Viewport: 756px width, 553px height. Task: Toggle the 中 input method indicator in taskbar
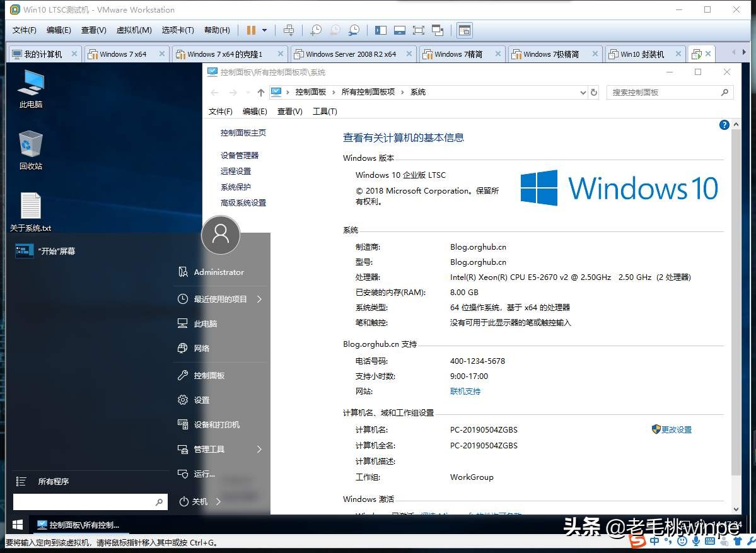click(x=654, y=540)
